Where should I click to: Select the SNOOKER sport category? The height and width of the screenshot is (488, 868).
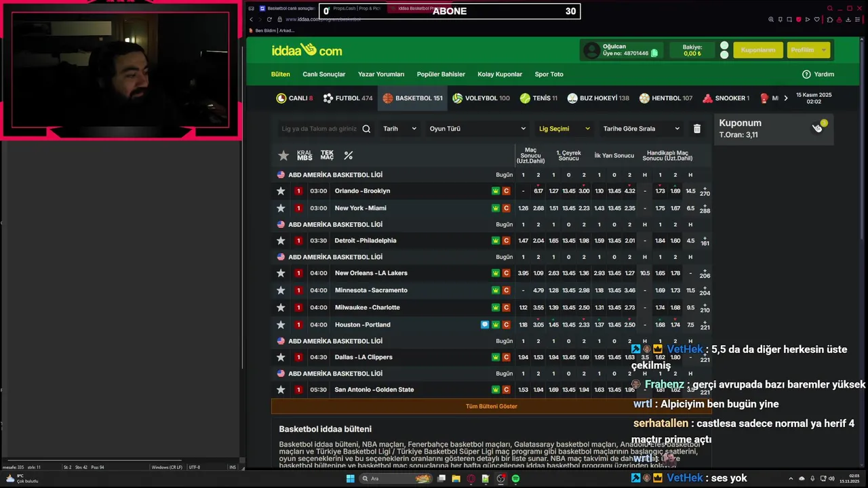(x=726, y=98)
